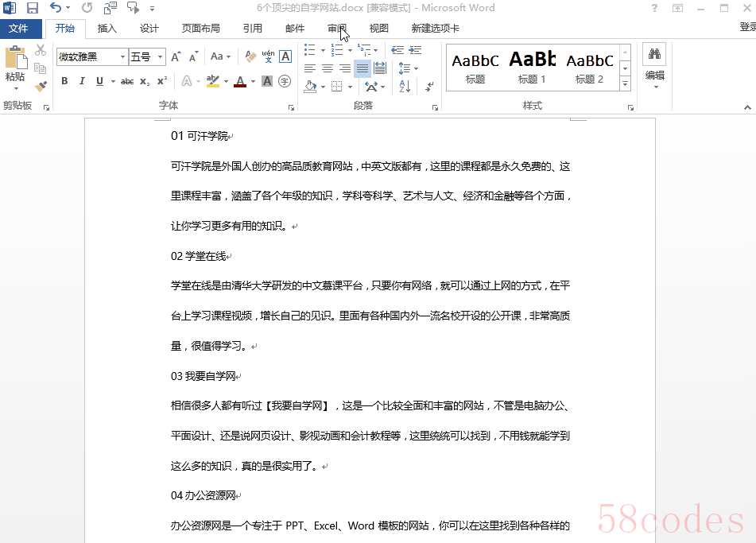This screenshot has height=543, width=756.
Task: Open the Change Case Aa dropdown
Action: click(221, 56)
